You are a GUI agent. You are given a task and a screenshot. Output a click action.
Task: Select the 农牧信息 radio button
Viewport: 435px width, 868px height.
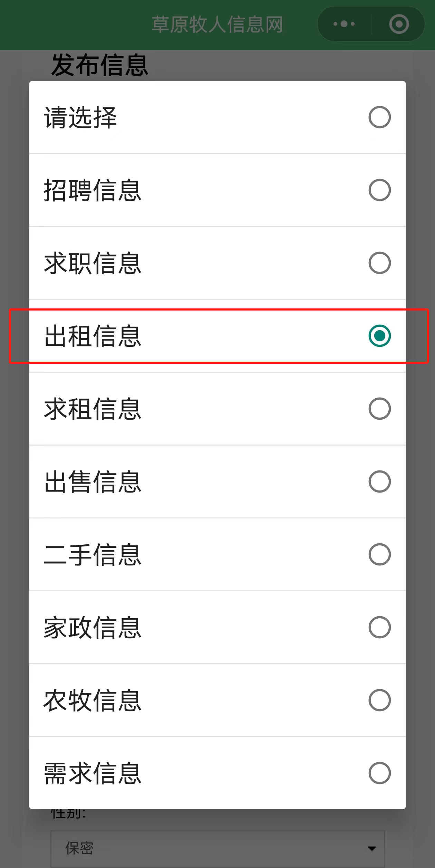tap(379, 700)
